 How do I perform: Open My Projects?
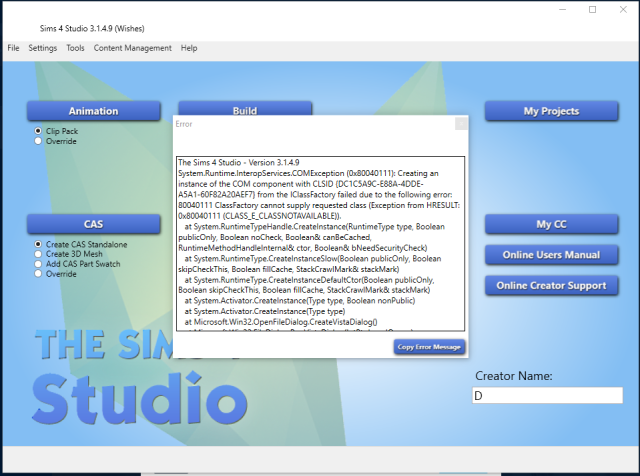551,111
